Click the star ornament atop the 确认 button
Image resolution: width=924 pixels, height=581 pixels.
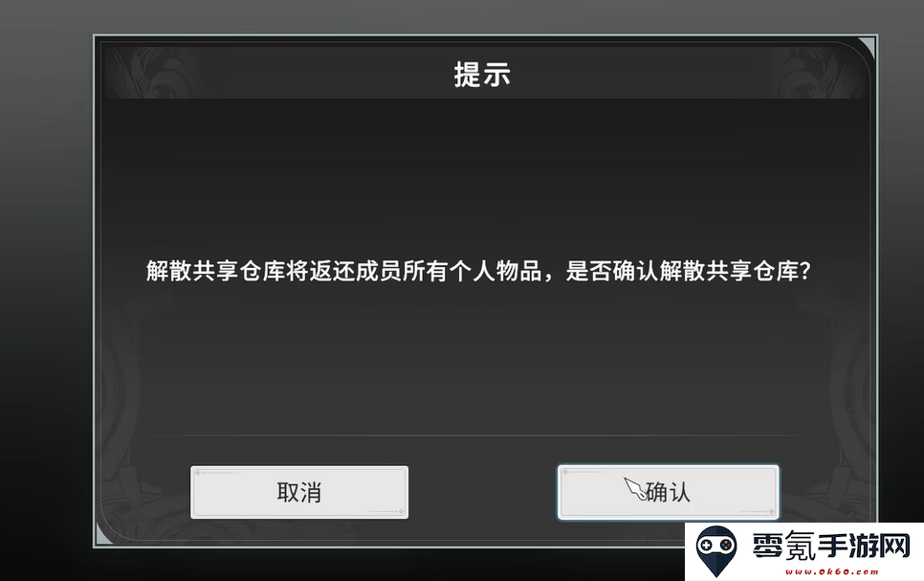pos(565,472)
